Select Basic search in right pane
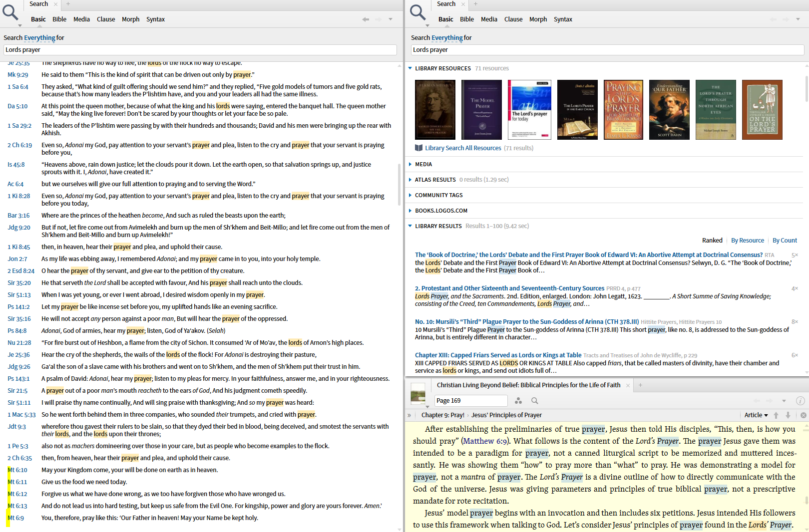Screen dimensions: 809x532 click(446, 19)
